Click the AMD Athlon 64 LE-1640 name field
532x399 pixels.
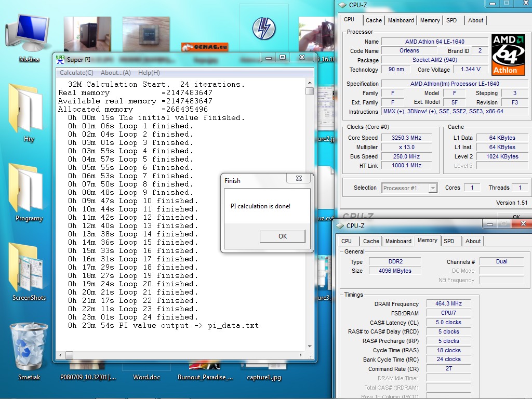(435, 42)
